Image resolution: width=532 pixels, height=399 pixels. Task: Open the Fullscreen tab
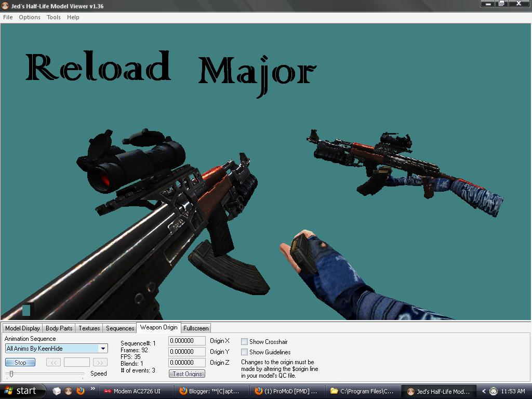tap(196, 328)
